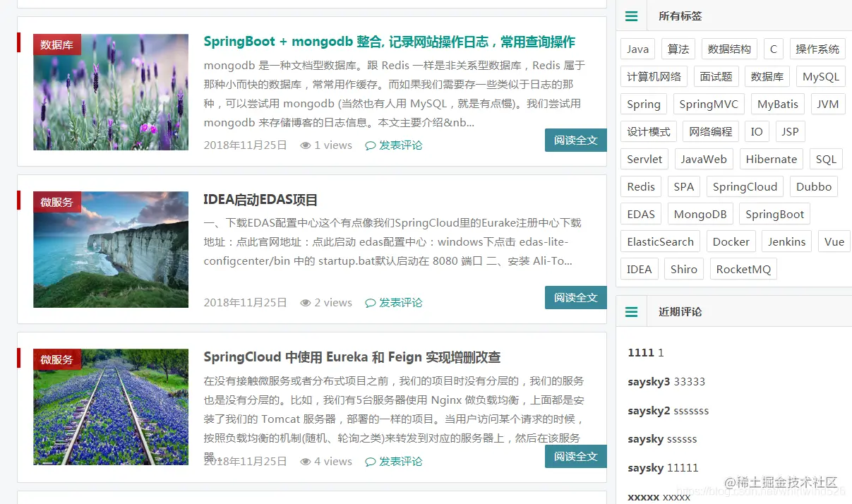Click 发表评论 on the Eureka Feign article
Image resolution: width=852 pixels, height=504 pixels.
(x=401, y=462)
